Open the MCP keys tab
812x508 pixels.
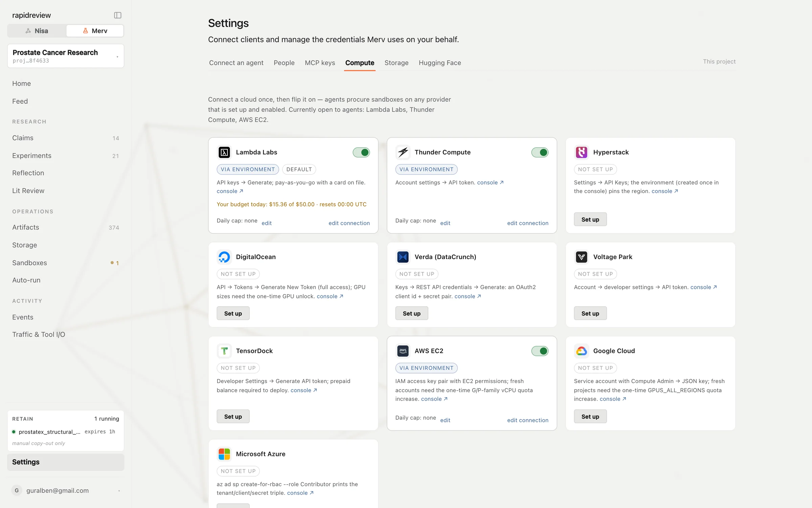(x=320, y=63)
